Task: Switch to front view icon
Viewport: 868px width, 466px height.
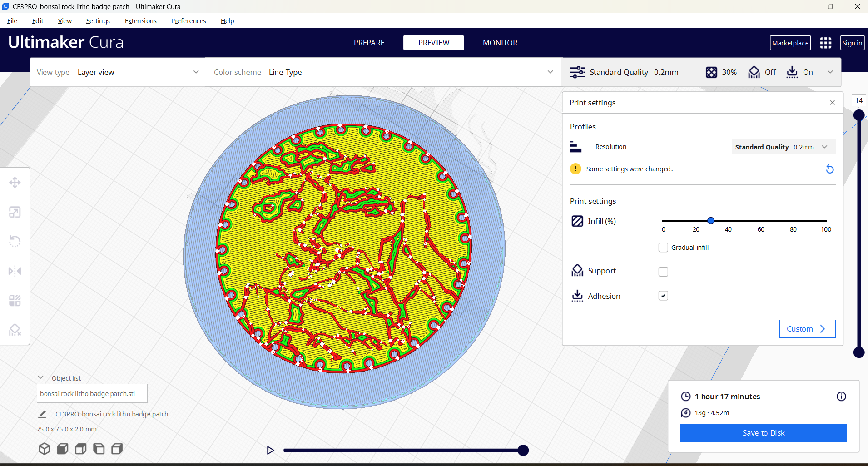Action: 62,449
